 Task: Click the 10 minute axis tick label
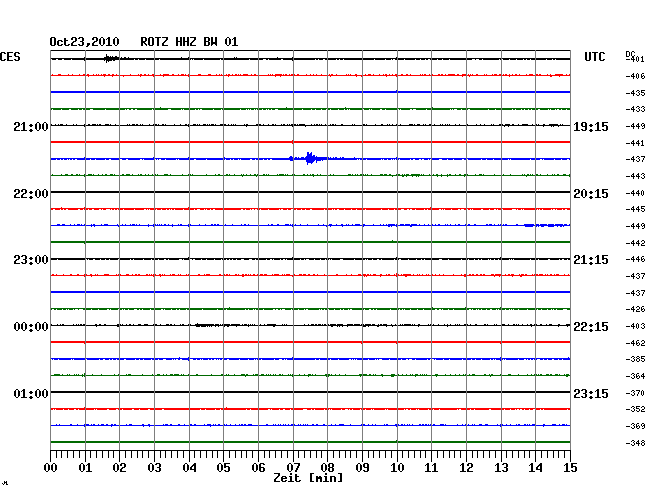pos(397,468)
